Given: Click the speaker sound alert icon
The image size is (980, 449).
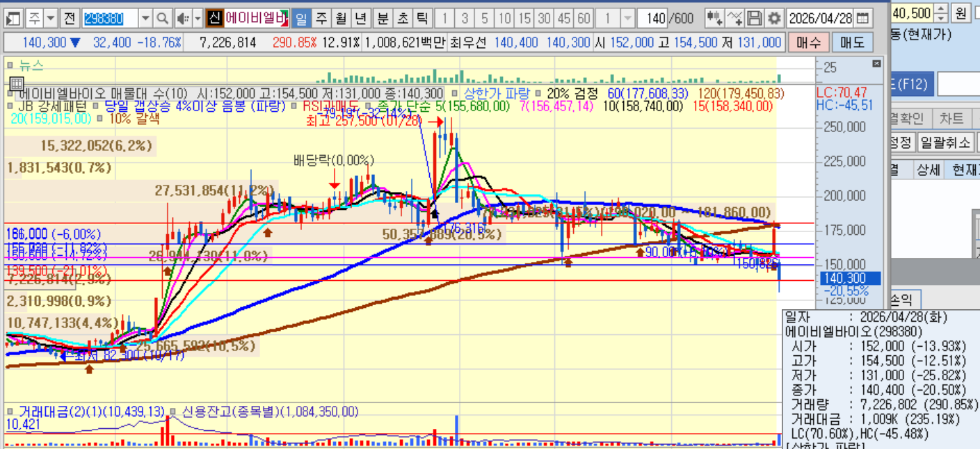Looking at the screenshot, I should click(182, 18).
